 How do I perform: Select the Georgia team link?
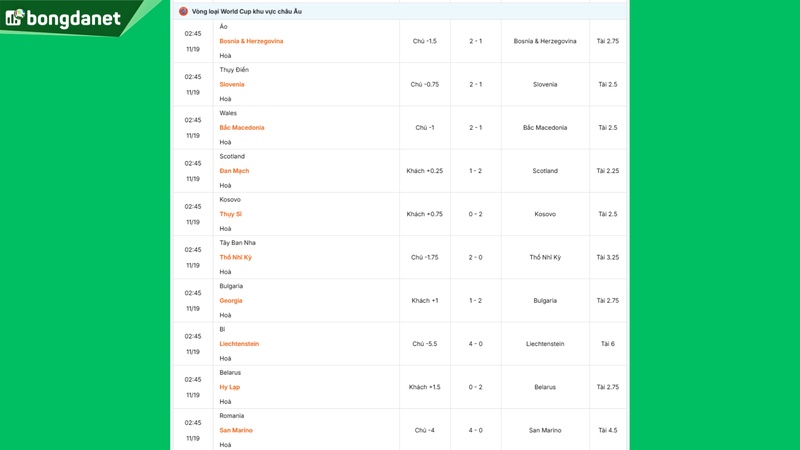pos(231,300)
